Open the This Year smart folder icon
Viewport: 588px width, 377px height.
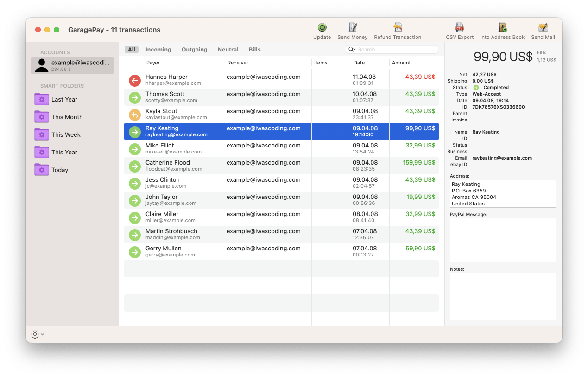[x=42, y=152]
